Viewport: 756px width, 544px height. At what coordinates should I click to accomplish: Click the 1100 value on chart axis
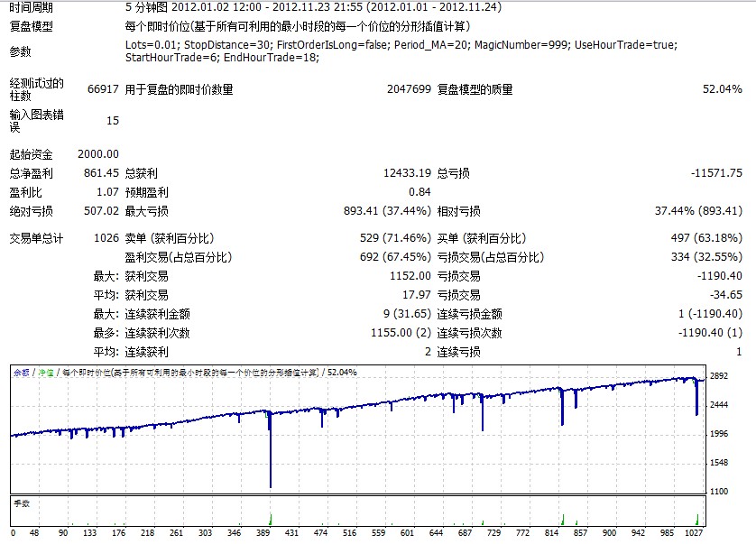point(719,492)
